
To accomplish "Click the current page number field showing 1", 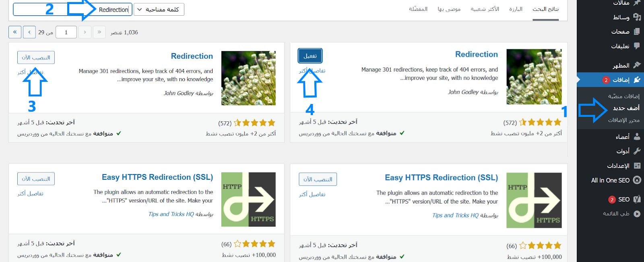I will click(x=66, y=32).
